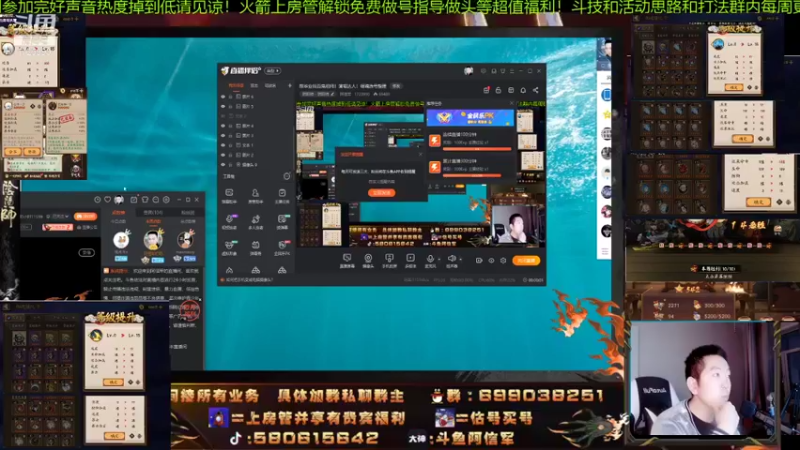Share the room with the share icon
The height and width of the screenshot is (450, 800).
535,90
